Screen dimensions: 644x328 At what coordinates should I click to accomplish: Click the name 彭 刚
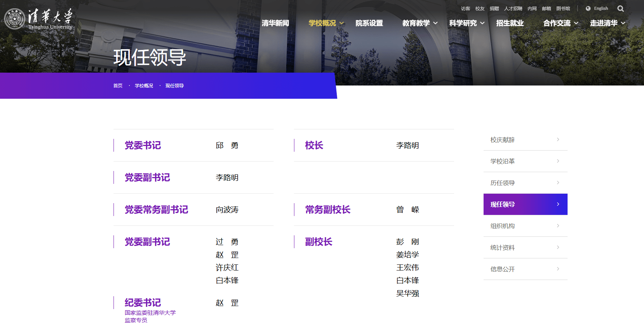tap(408, 242)
